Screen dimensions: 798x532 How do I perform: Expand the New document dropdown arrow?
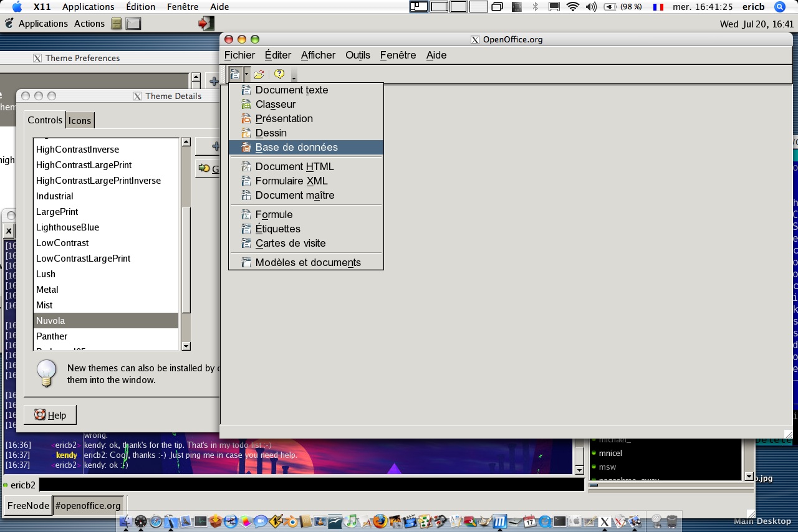(246, 74)
